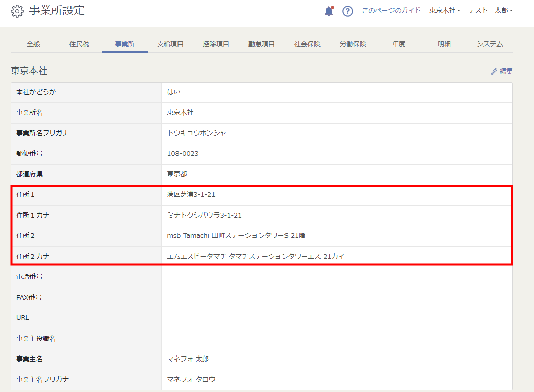
Task: Open the このページのガイド link
Action: click(x=391, y=11)
